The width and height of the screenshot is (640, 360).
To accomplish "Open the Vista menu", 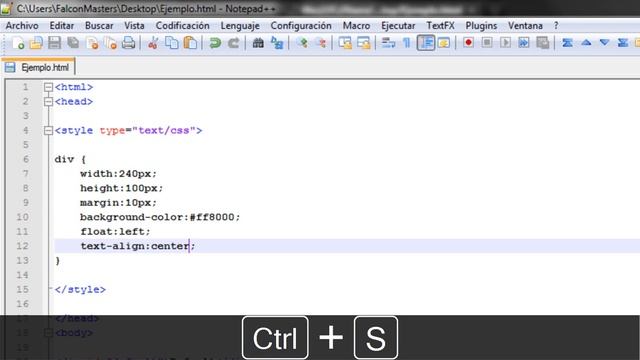I will coord(134,26).
